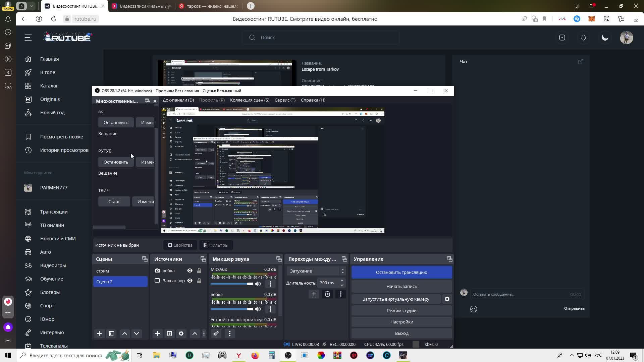The image size is (644, 362).
Task: Add a new scene with plus icon
Action: (99, 334)
